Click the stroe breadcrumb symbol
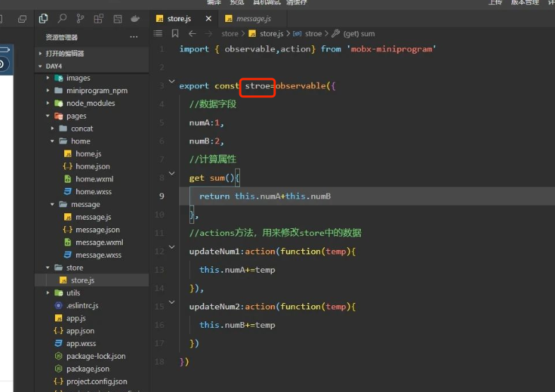The width and height of the screenshot is (555, 392). click(x=308, y=34)
